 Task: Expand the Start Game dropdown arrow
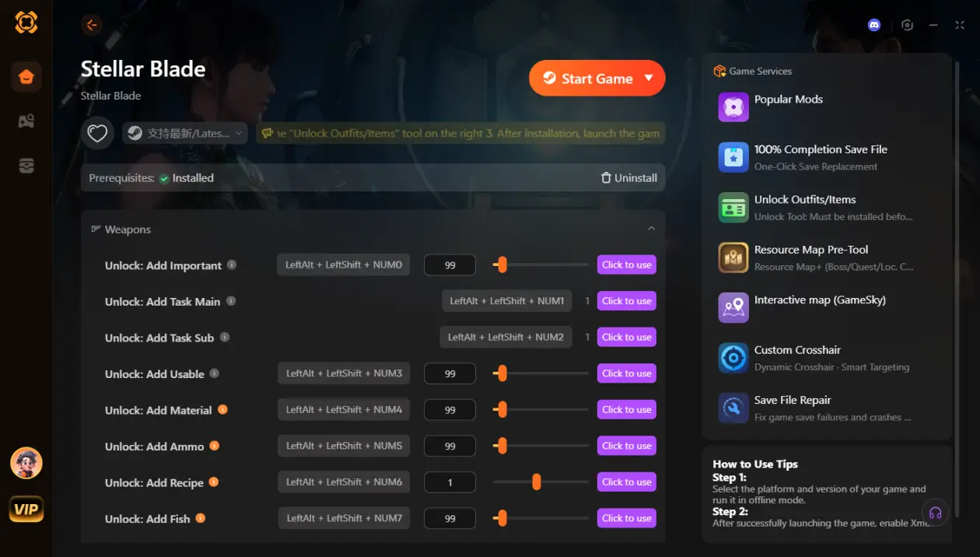[x=649, y=79]
